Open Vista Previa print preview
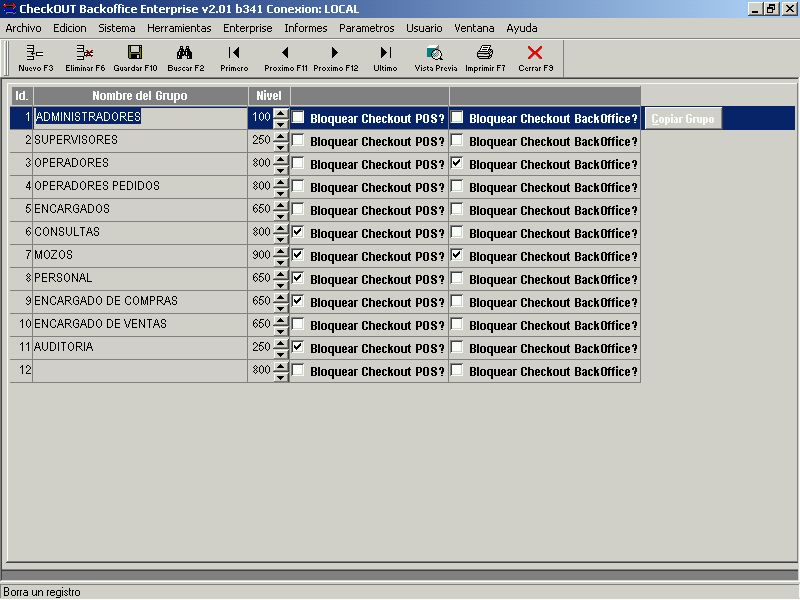Viewport: 800px width, 600px height. (x=435, y=58)
